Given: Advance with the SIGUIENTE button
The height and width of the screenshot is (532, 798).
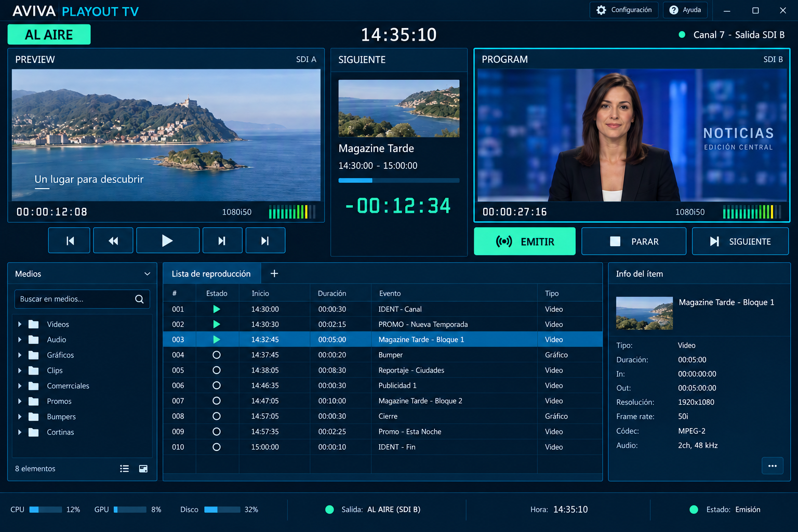Looking at the screenshot, I should pos(740,242).
